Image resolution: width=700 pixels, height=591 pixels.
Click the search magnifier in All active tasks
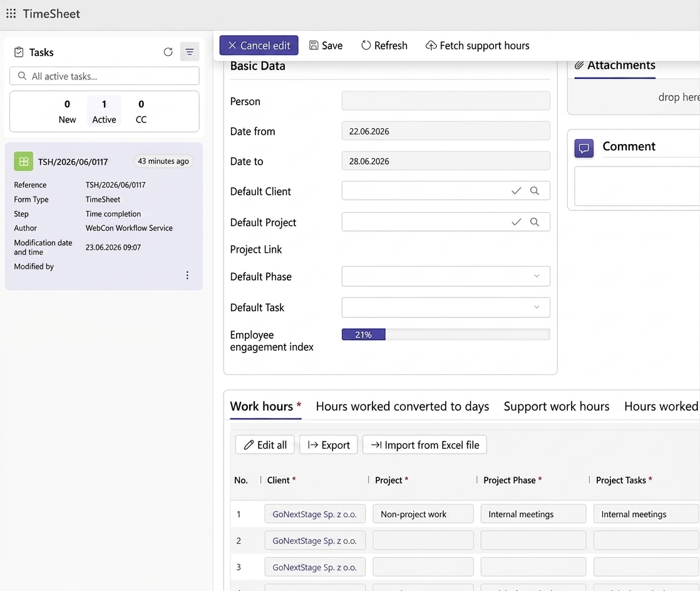(22, 76)
